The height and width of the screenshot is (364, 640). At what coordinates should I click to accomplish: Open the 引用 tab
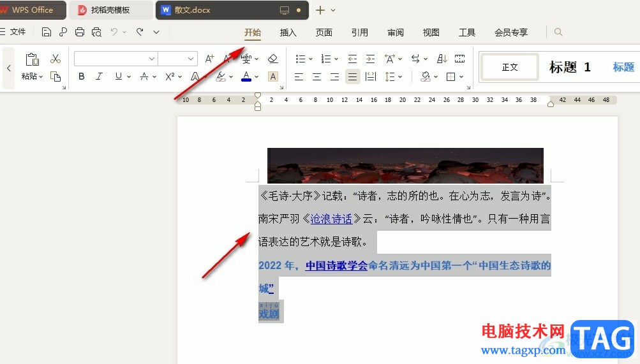[x=360, y=33]
